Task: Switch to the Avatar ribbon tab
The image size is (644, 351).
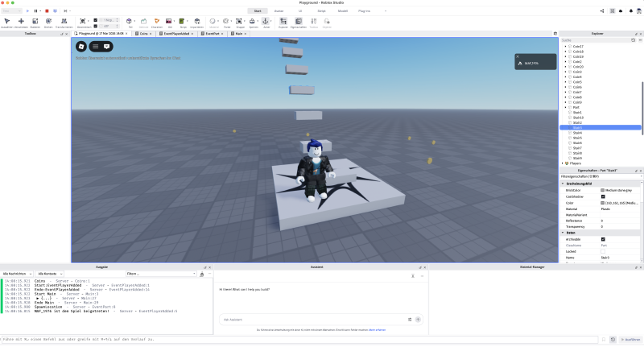Action: coord(279,11)
